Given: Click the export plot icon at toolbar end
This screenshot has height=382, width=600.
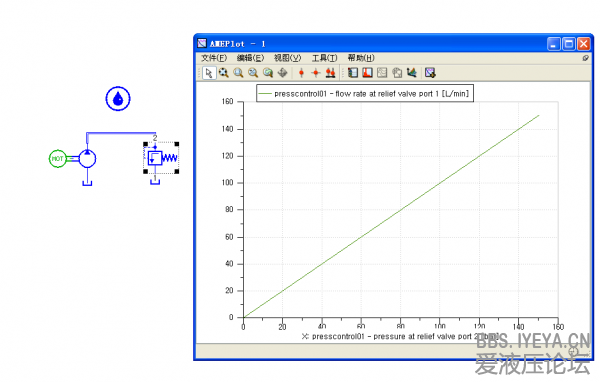Looking at the screenshot, I should (x=430, y=73).
